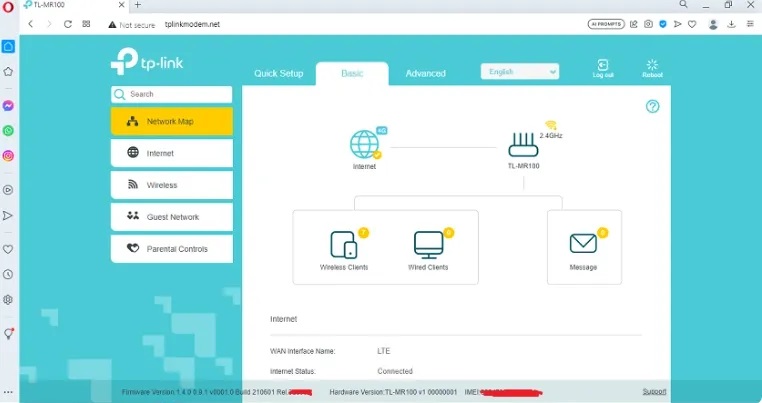The image size is (762, 403).
Task: Open the browser easy setup menu icon
Action: click(750, 24)
